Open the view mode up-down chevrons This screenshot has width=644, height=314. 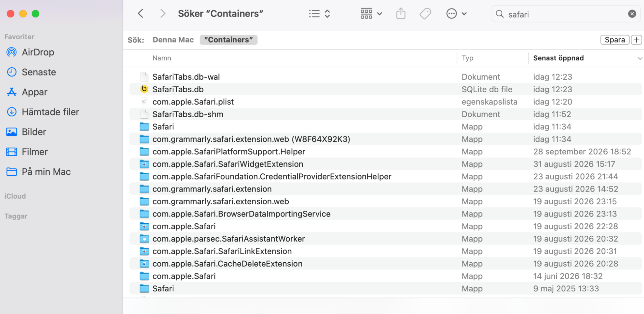coord(327,14)
